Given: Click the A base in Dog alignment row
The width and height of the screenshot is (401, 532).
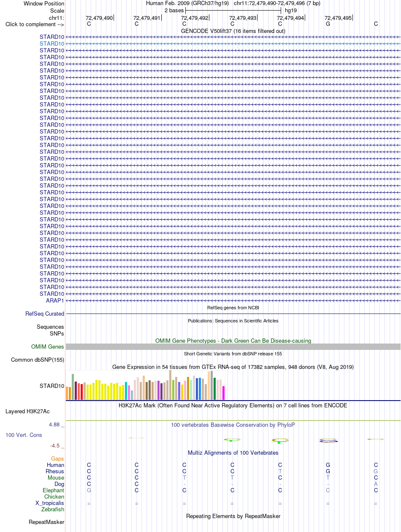Looking at the screenshot, I should [x=376, y=484].
